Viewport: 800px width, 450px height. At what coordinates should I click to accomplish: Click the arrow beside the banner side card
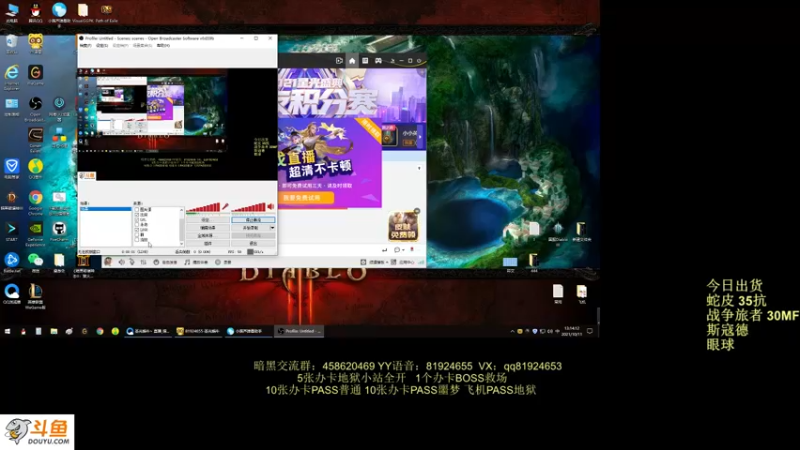pyautogui.click(x=420, y=137)
